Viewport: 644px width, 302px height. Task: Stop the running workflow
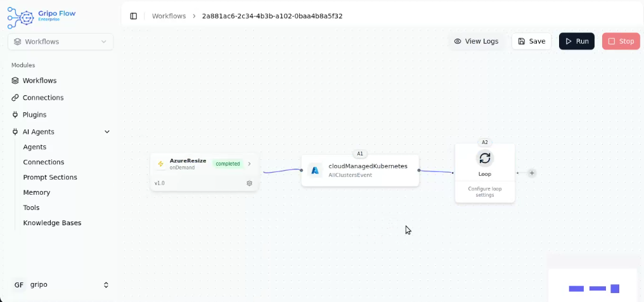click(621, 41)
